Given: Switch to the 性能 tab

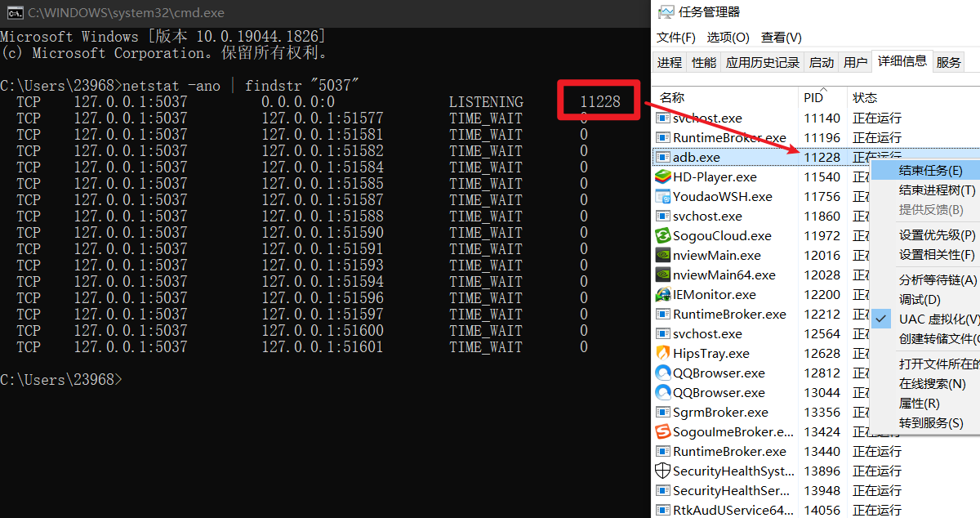Looking at the screenshot, I should click(703, 62).
